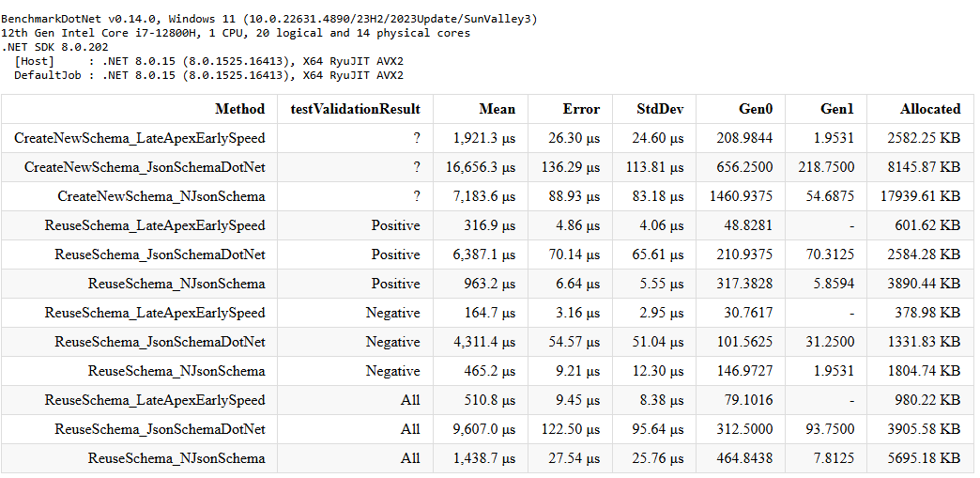Click the 5695.18 KB allocated cell
The image size is (980, 478).
pos(927,458)
